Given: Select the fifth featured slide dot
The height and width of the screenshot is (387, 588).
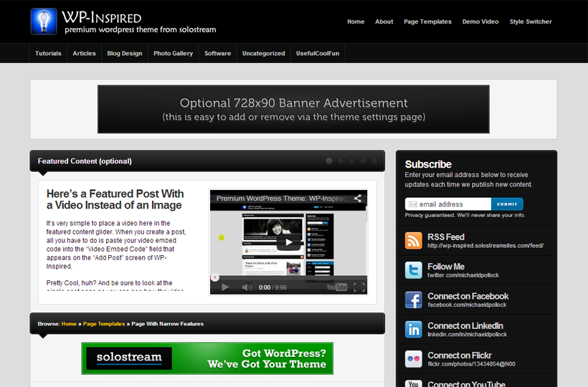Looking at the screenshot, I should (x=374, y=161).
